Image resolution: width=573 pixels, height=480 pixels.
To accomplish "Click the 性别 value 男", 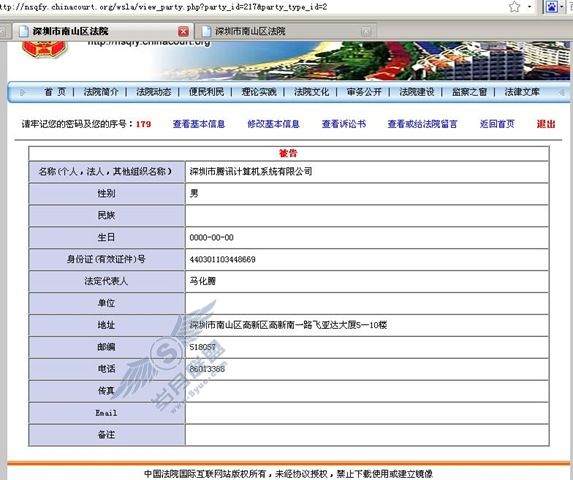I will click(x=194, y=194).
